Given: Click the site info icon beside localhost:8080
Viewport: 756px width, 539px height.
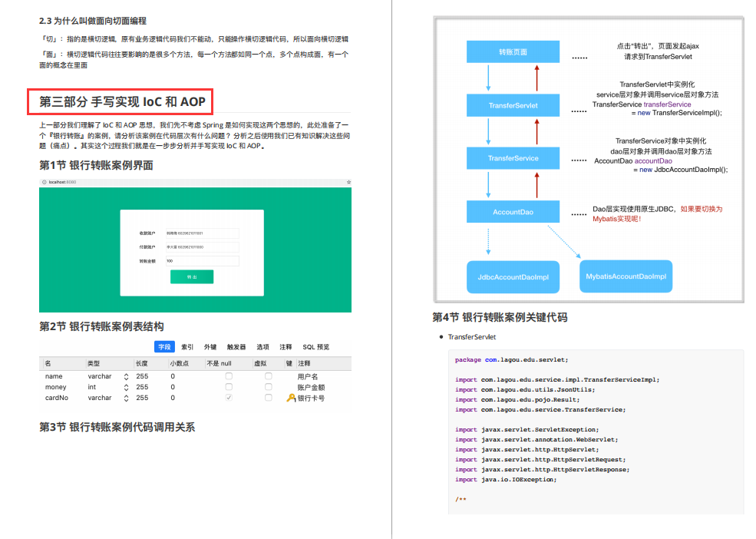Looking at the screenshot, I should [x=44, y=182].
